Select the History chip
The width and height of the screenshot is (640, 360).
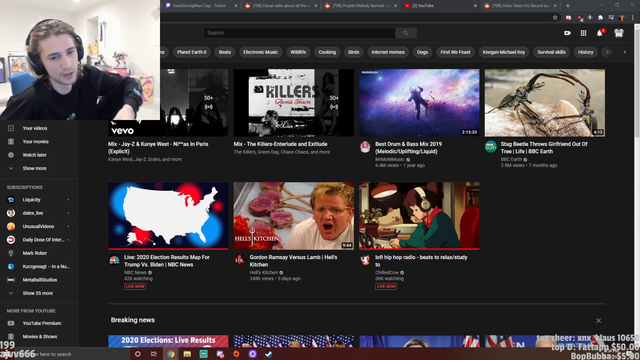coord(585,52)
